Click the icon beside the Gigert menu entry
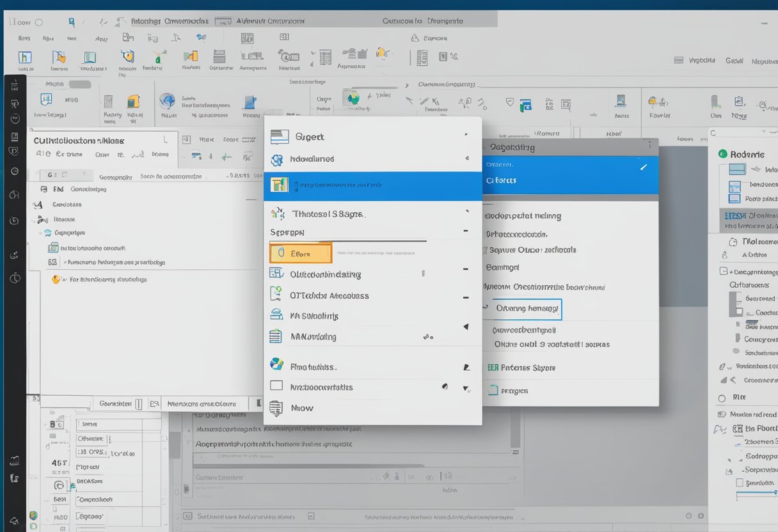 coord(280,137)
